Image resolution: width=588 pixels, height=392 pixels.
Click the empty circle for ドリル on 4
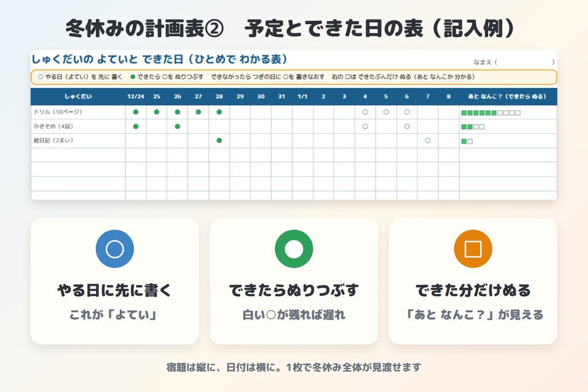point(365,112)
